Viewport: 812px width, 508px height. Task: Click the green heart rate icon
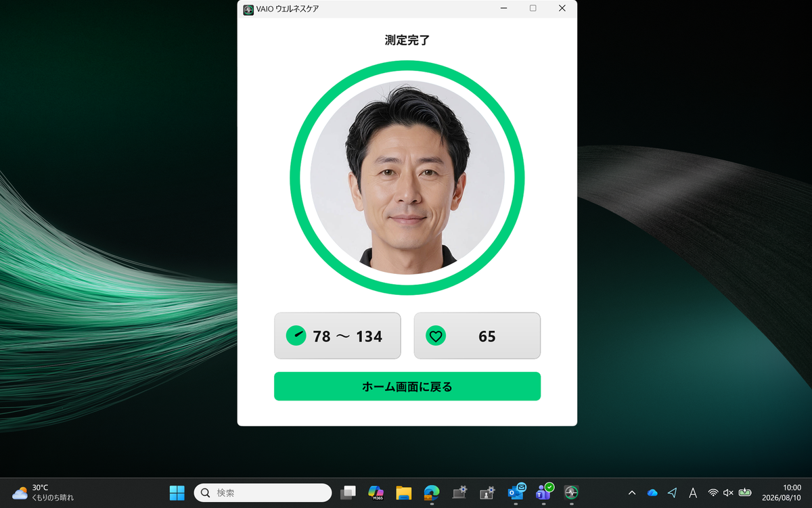(x=436, y=336)
